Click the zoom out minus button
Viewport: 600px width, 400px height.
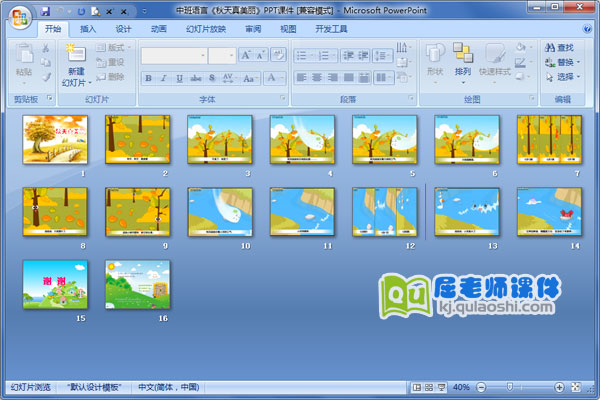tap(483, 387)
